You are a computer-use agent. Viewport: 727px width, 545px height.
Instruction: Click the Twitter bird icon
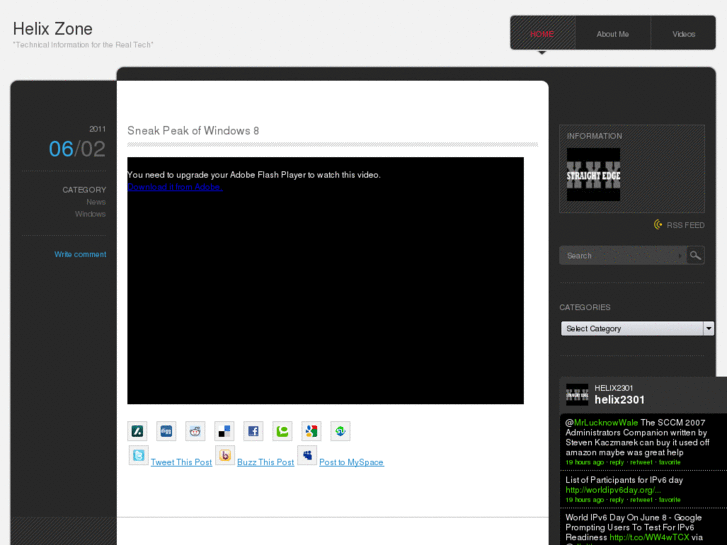point(139,455)
